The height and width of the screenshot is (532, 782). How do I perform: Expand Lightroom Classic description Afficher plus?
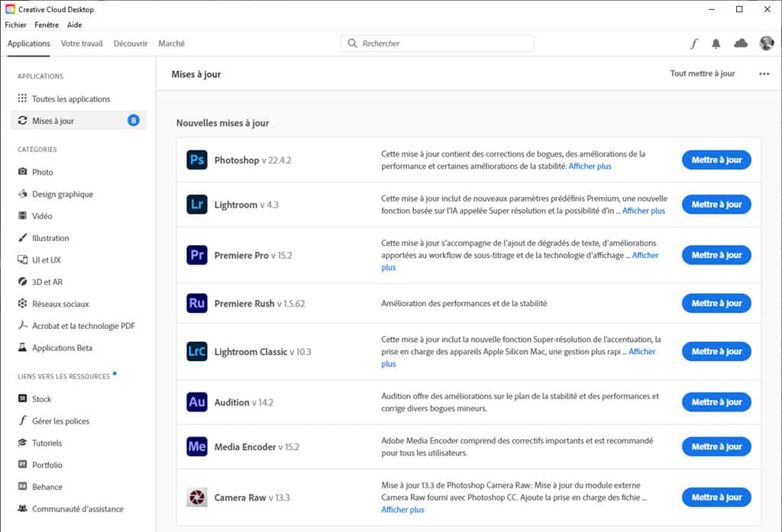point(641,352)
